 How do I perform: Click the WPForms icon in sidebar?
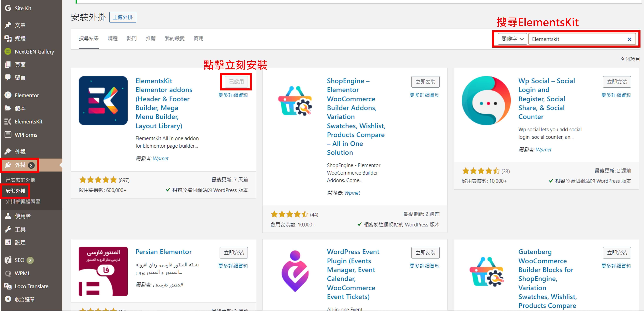pos(8,134)
